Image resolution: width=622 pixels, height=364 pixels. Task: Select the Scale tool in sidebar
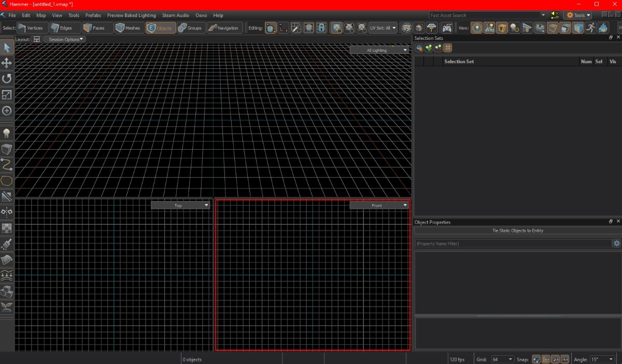coord(7,95)
